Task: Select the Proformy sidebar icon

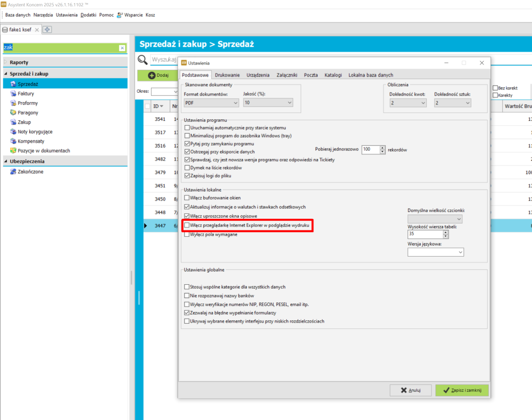Action: coord(13,103)
